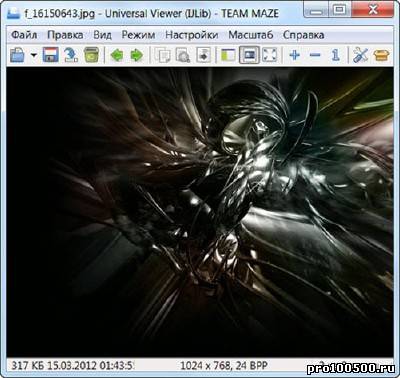Reset zoom to original size icon

(336, 55)
